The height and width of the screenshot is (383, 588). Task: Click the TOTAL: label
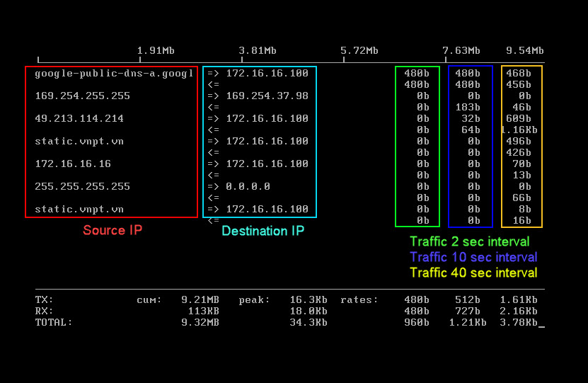pos(54,322)
